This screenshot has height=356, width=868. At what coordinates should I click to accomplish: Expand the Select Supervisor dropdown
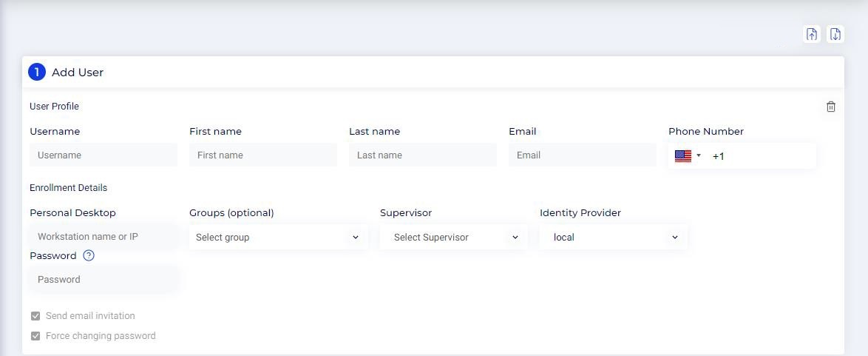click(454, 238)
